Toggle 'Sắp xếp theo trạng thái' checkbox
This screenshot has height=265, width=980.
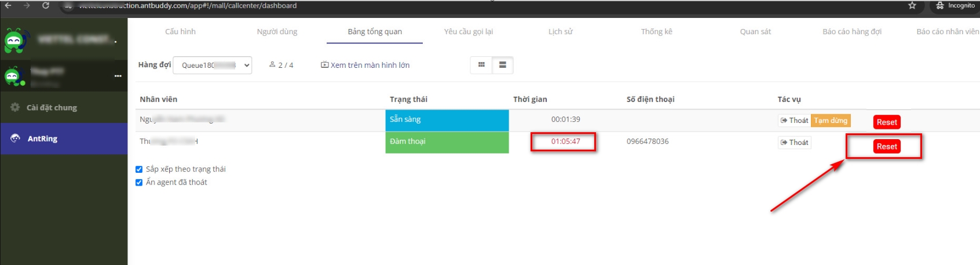point(139,169)
